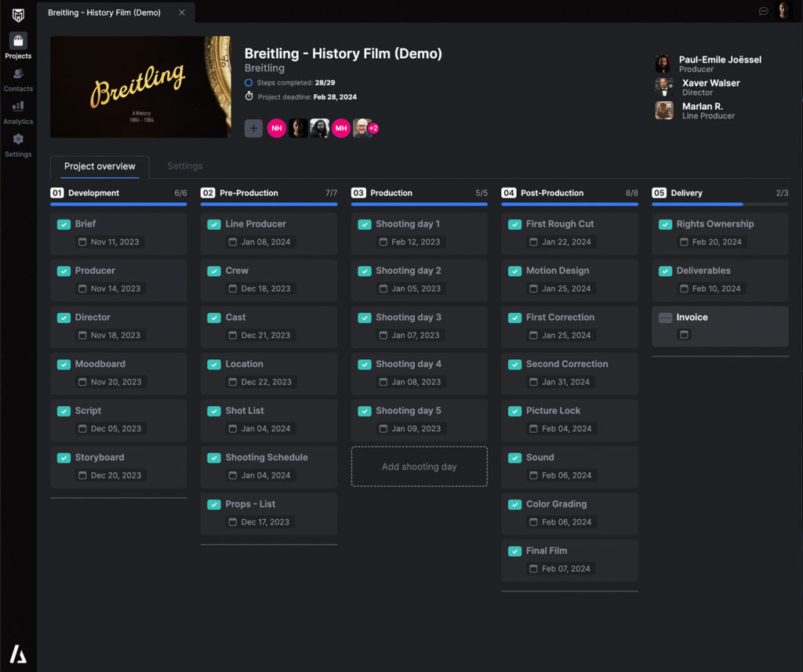Click the Shooting day 5 title

click(408, 411)
